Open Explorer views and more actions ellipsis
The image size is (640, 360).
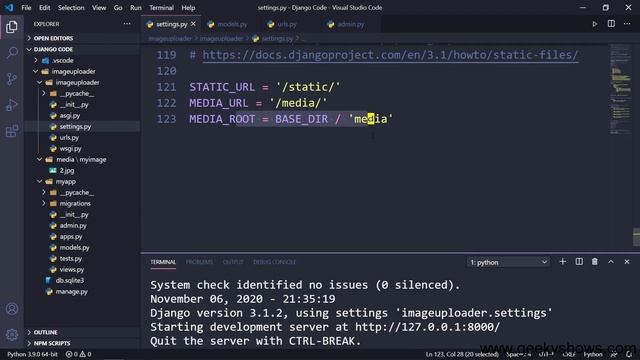(x=127, y=24)
